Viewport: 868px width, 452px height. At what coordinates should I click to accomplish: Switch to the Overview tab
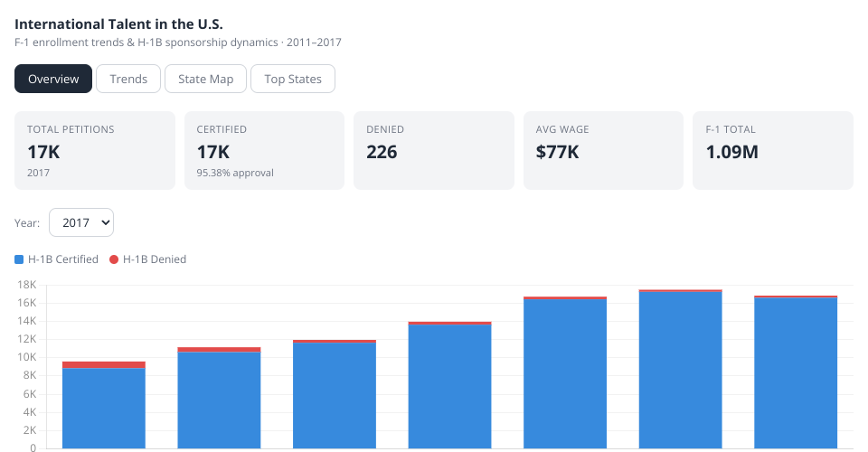point(53,79)
